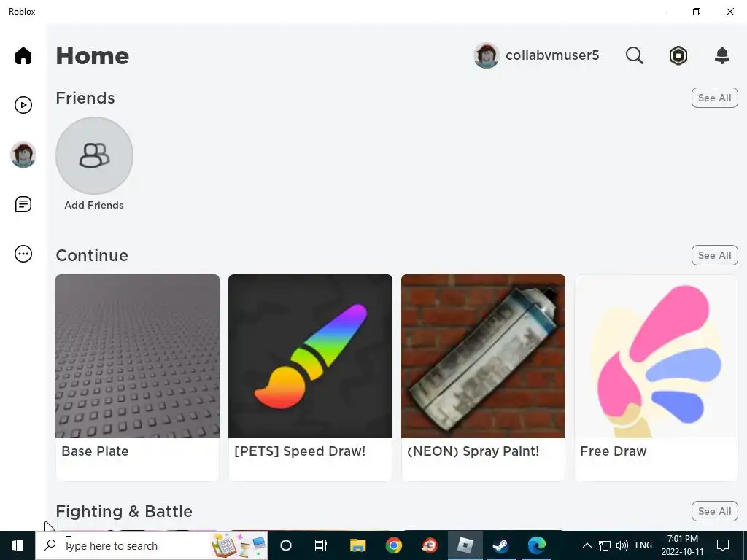747x560 pixels.
Task: Open the clock showing 7:01 PM
Action: (682, 545)
